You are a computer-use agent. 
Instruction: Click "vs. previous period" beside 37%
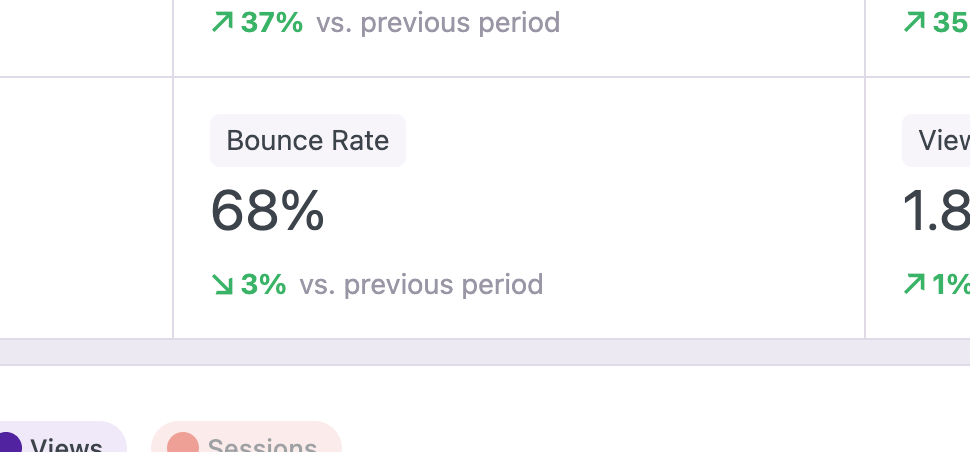[438, 22]
